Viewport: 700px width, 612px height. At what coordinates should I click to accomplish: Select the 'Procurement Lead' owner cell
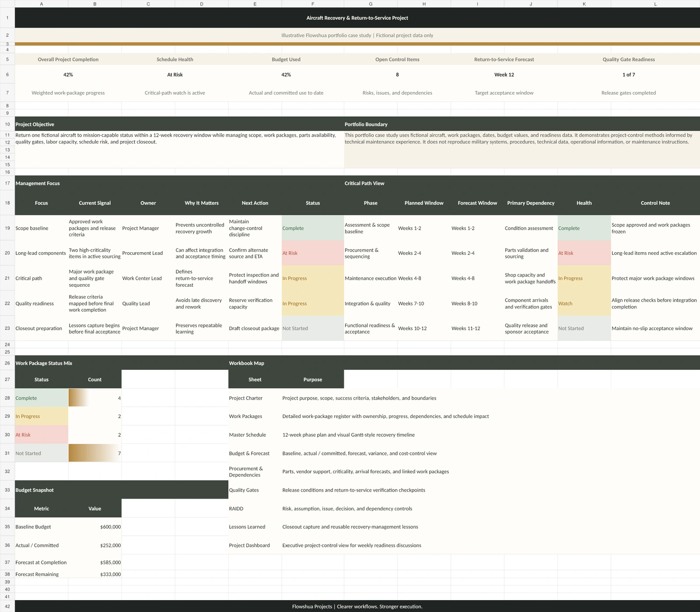tap(148, 253)
